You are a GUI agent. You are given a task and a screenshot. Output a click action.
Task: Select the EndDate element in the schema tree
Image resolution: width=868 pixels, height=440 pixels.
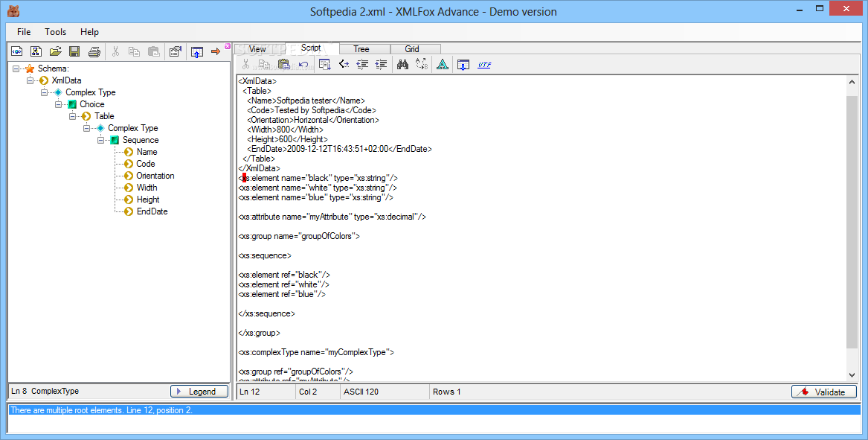point(152,211)
